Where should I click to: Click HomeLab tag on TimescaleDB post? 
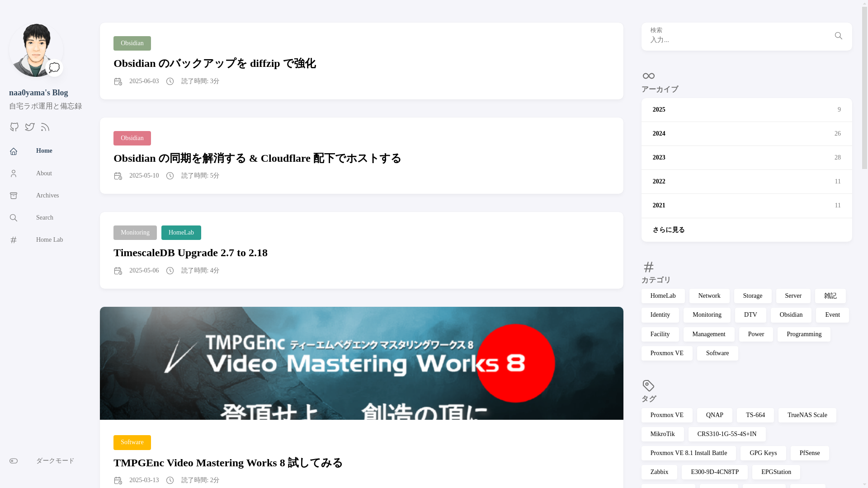pos(181,233)
